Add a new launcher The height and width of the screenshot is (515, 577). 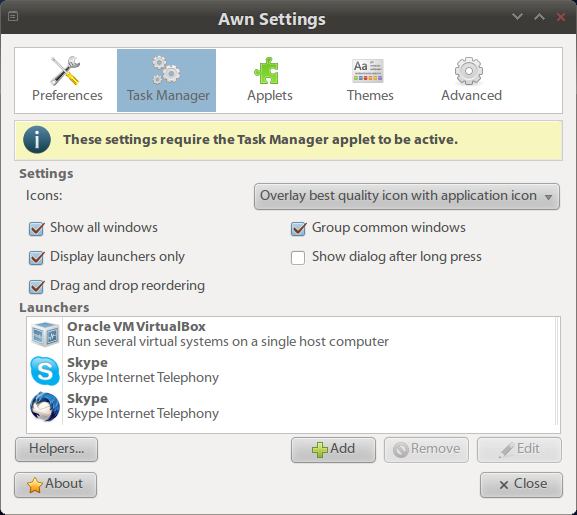click(x=333, y=450)
